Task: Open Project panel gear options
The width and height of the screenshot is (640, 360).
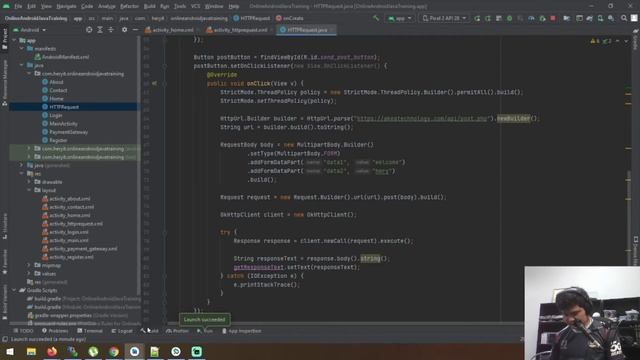Action: coord(124,30)
